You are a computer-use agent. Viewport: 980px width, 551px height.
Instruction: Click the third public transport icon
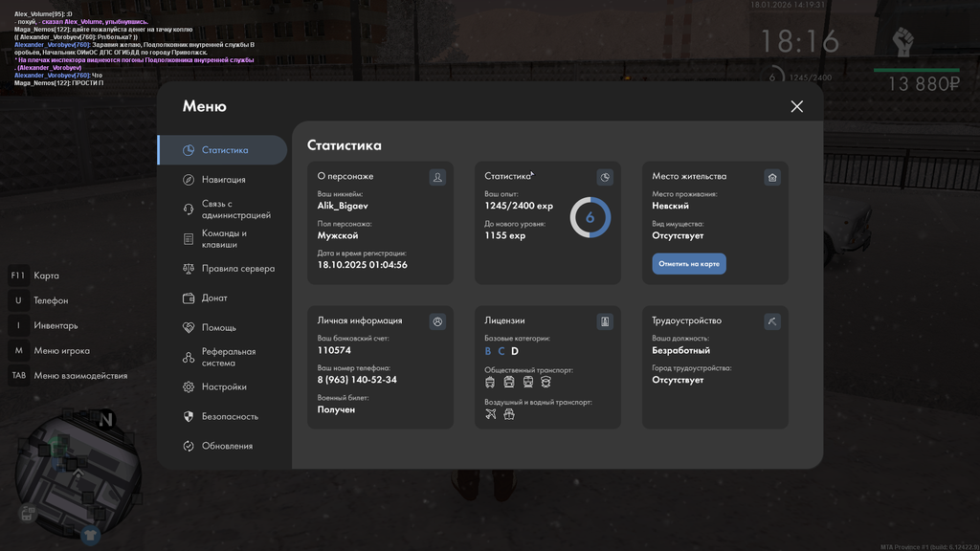point(528,382)
